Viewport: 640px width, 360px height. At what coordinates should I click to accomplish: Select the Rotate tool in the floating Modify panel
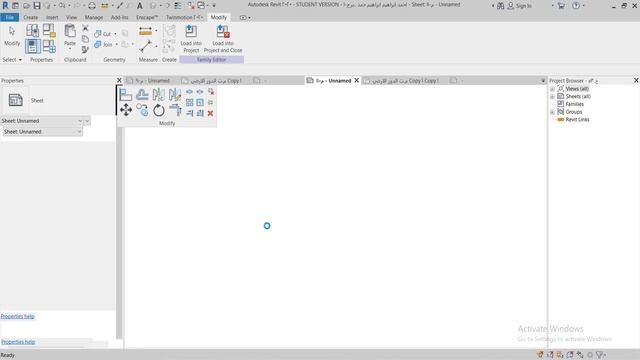click(x=159, y=110)
